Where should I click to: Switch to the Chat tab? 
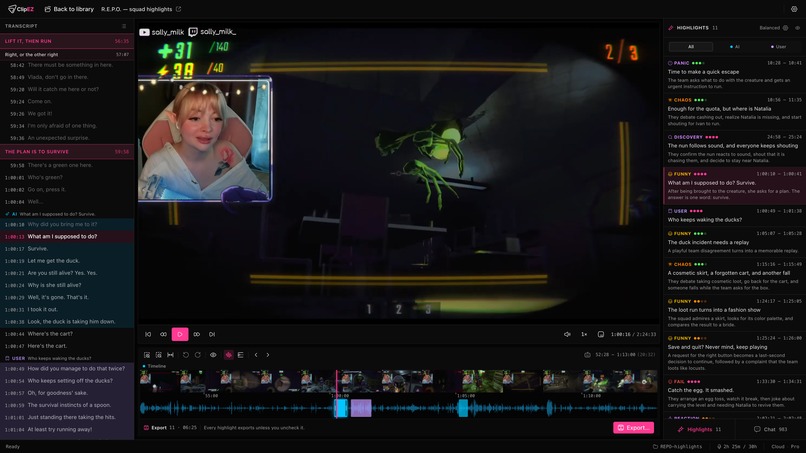pyautogui.click(x=770, y=429)
